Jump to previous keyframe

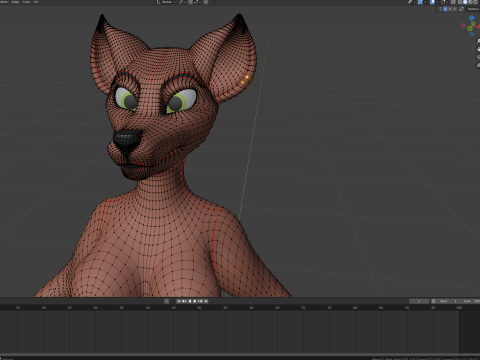(184, 301)
